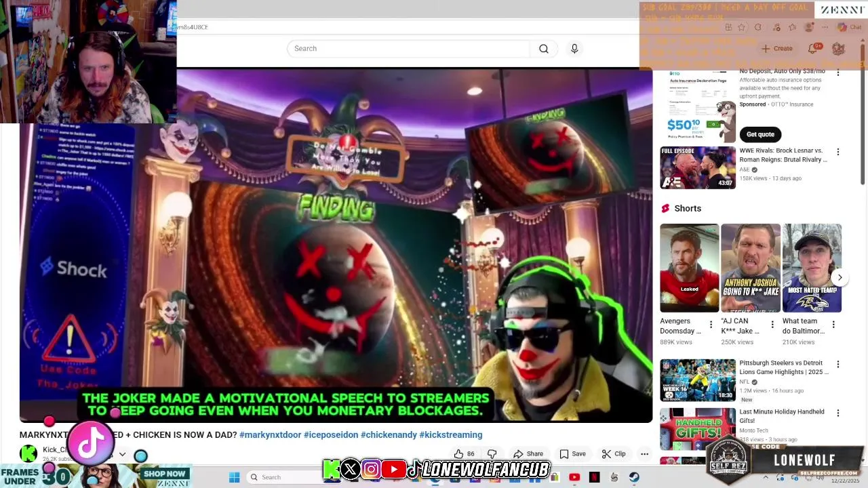Open the browser profile icon
Screen dimensions: 868x488
(808, 27)
